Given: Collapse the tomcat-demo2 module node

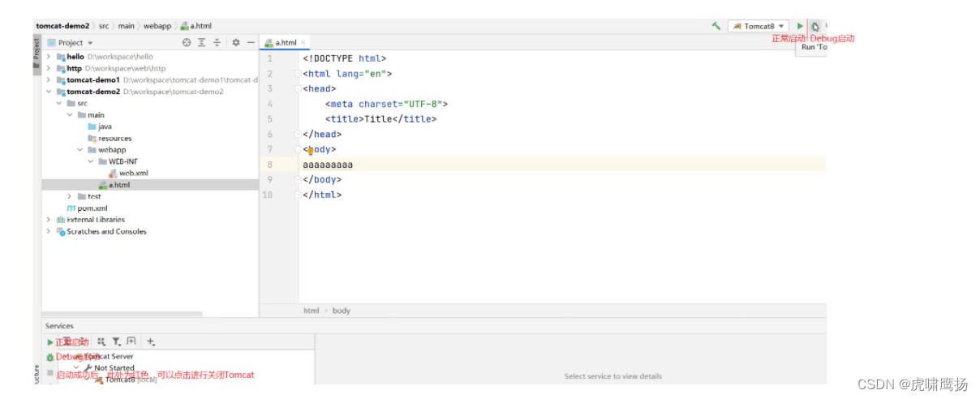Looking at the screenshot, I should pos(49,92).
